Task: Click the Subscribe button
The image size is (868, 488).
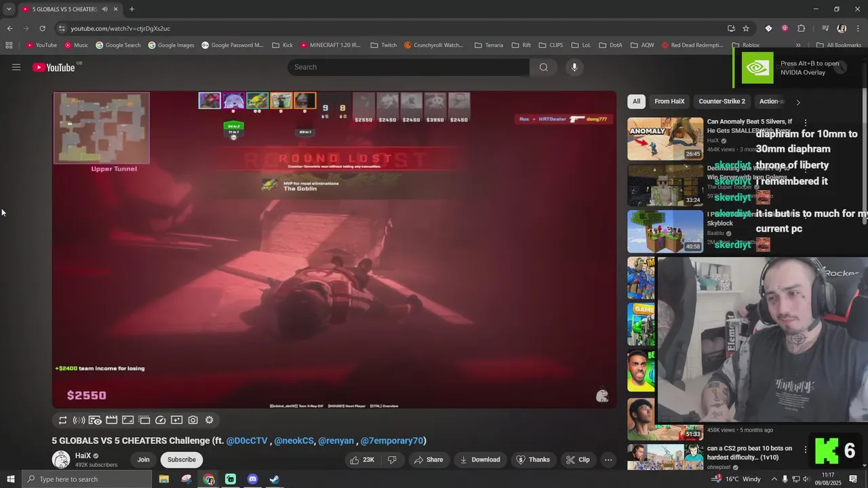Action: click(182, 460)
